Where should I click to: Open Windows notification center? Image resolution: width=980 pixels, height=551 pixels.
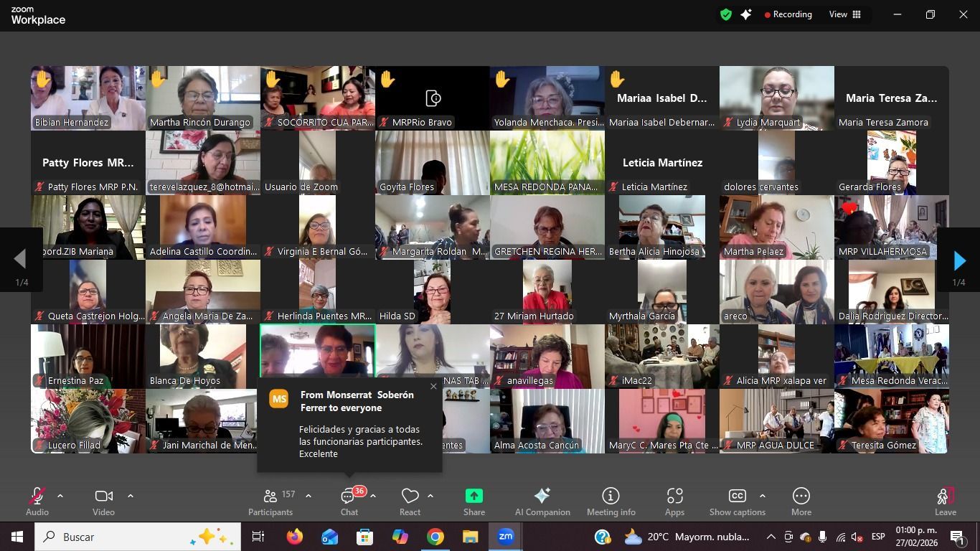[958, 537]
